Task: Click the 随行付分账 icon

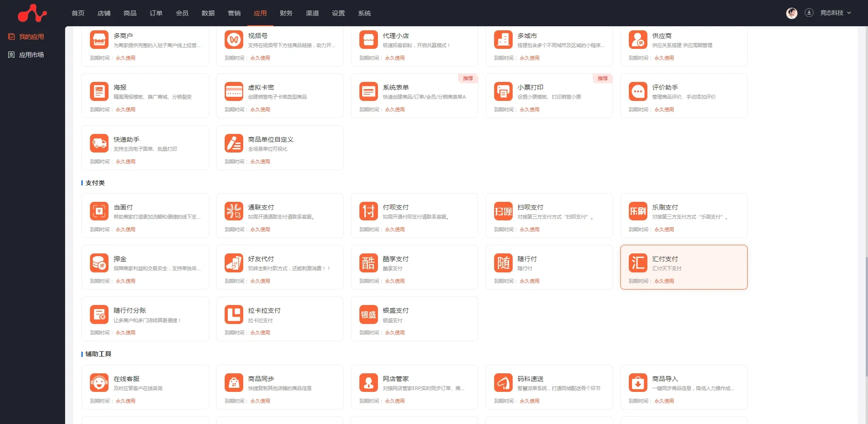Action: tap(99, 314)
